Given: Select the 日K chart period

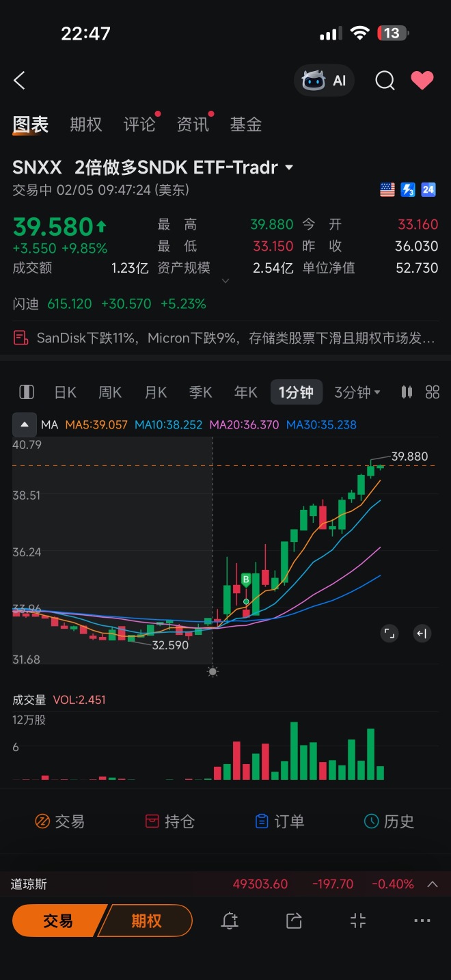Looking at the screenshot, I should click(66, 392).
